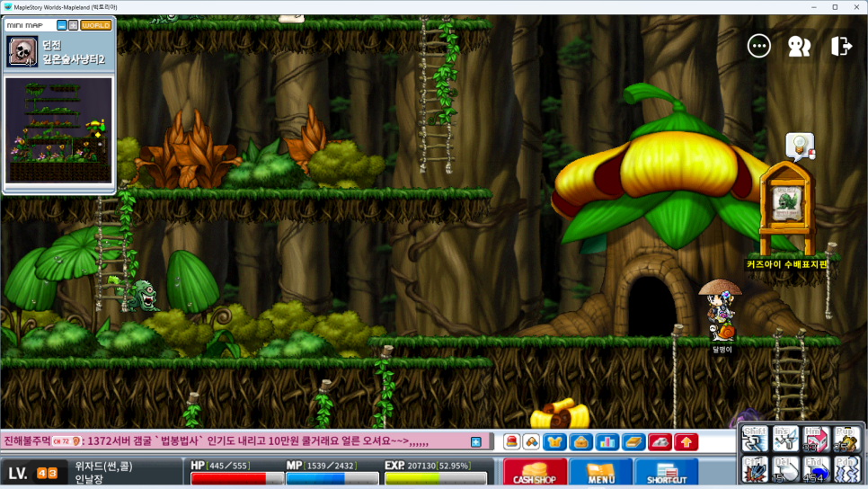Click the character name 인날장
The height and width of the screenshot is (489, 868).
89,479
